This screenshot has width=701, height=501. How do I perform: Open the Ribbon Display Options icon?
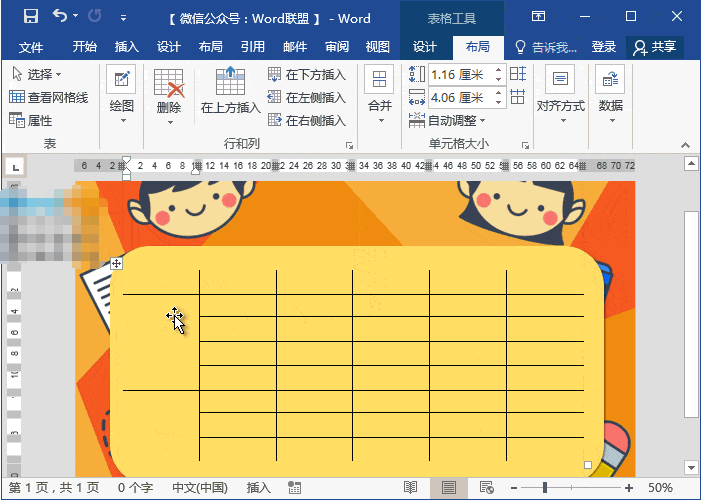pyautogui.click(x=538, y=17)
